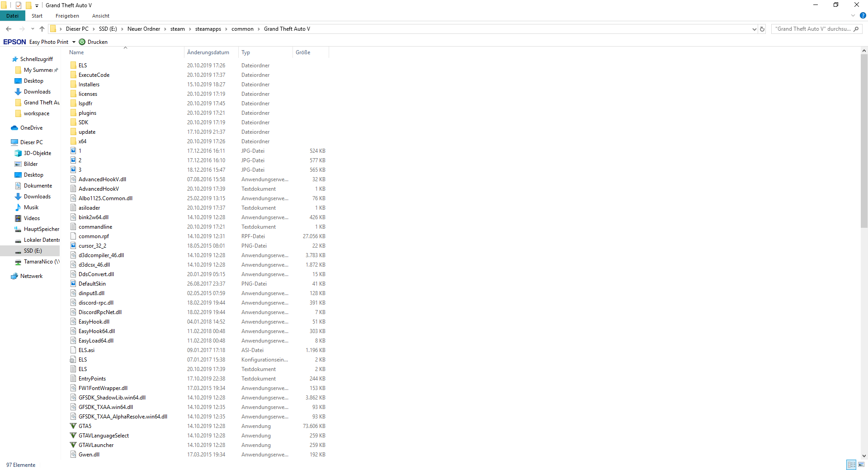The width and height of the screenshot is (868, 470).
Task: Click the search magnifier icon
Action: tap(856, 29)
